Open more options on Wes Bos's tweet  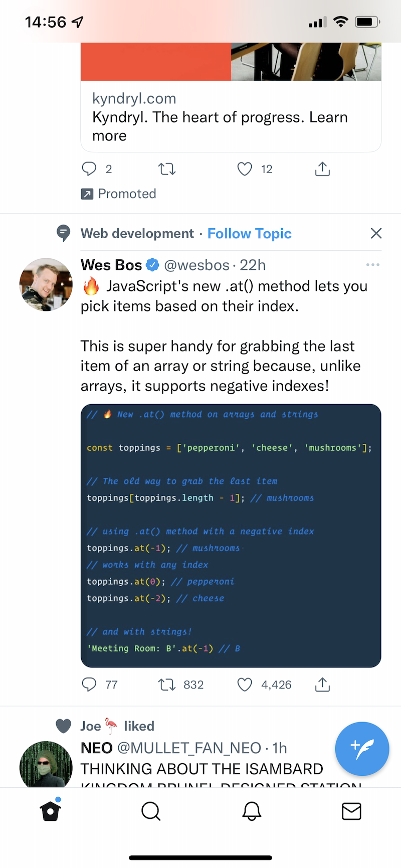[373, 265]
